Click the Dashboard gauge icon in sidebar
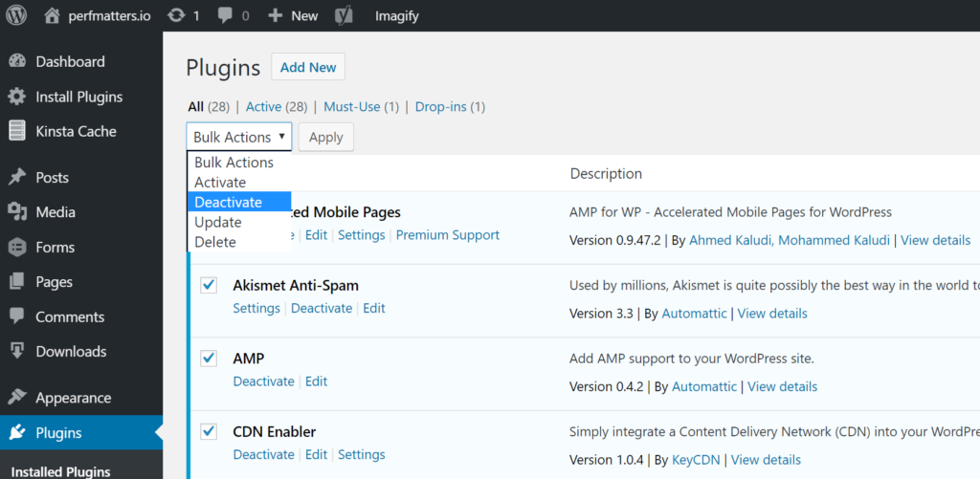 (x=17, y=62)
